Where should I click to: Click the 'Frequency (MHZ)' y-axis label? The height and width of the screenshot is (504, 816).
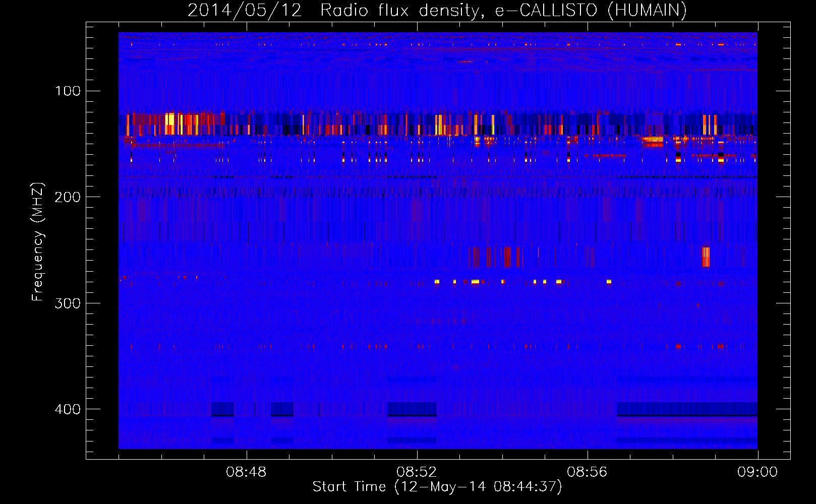point(38,242)
